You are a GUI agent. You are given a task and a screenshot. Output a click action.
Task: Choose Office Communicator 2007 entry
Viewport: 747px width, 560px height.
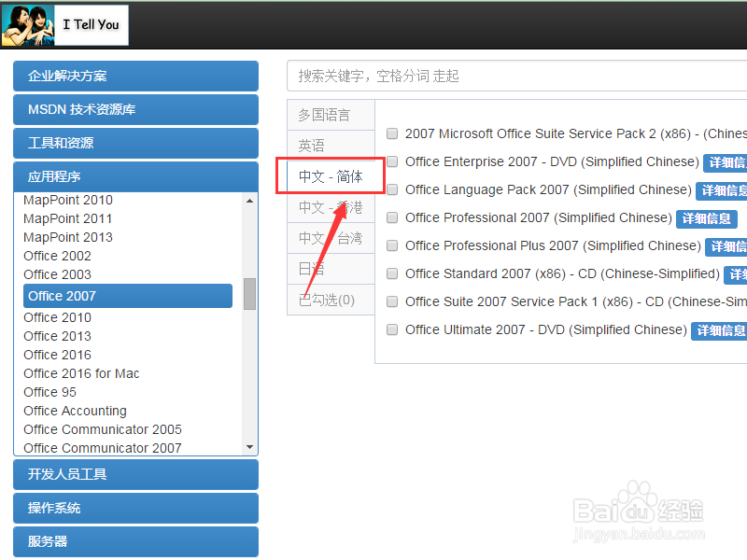click(103, 448)
